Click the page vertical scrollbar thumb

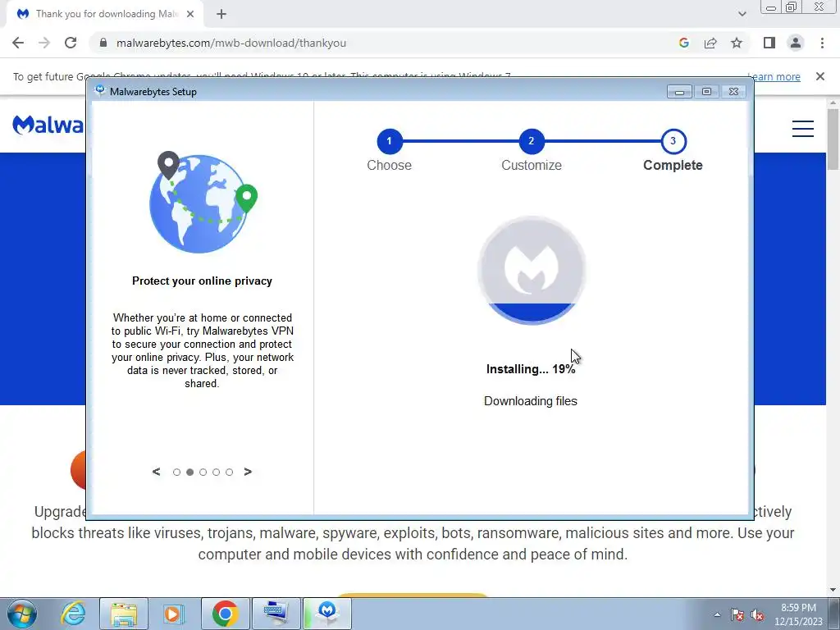click(x=833, y=139)
